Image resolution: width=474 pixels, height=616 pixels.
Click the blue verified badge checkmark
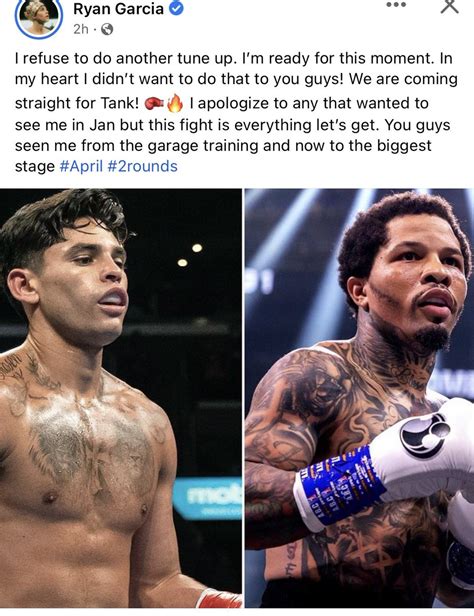click(176, 8)
